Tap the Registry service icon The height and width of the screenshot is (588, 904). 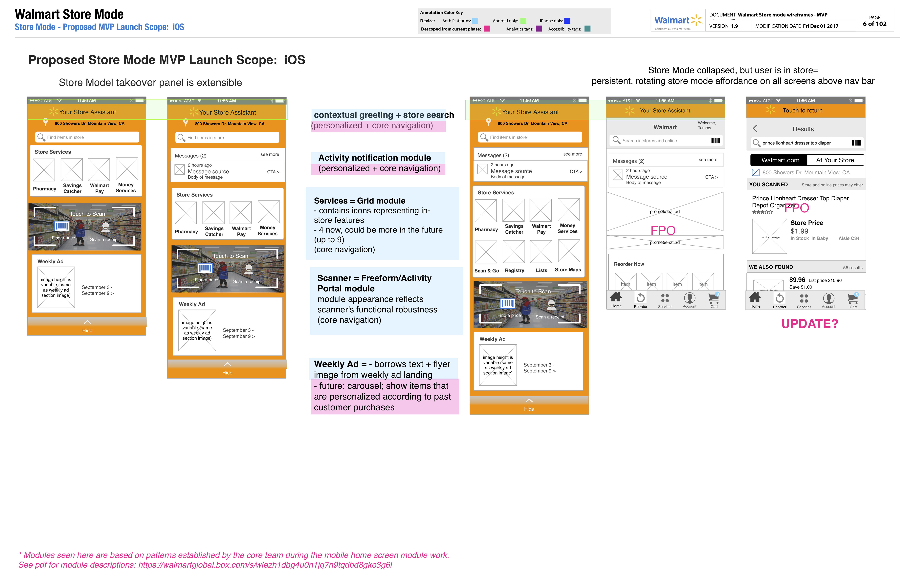pyautogui.click(x=513, y=252)
